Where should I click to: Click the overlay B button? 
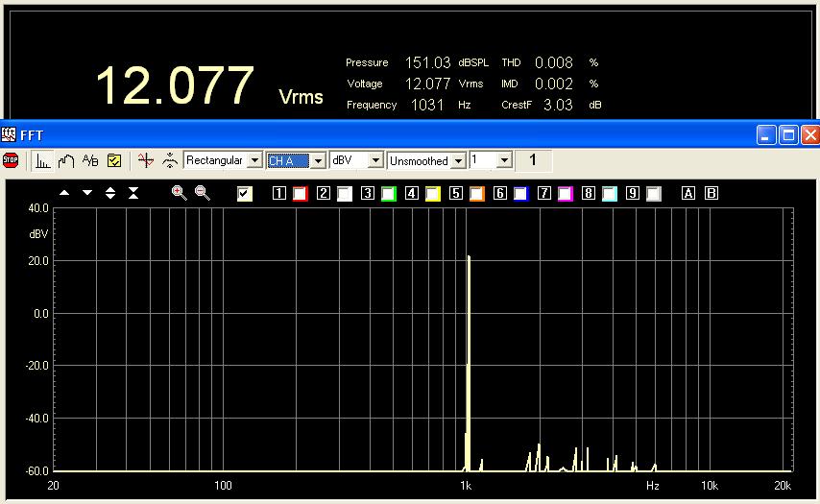711,194
